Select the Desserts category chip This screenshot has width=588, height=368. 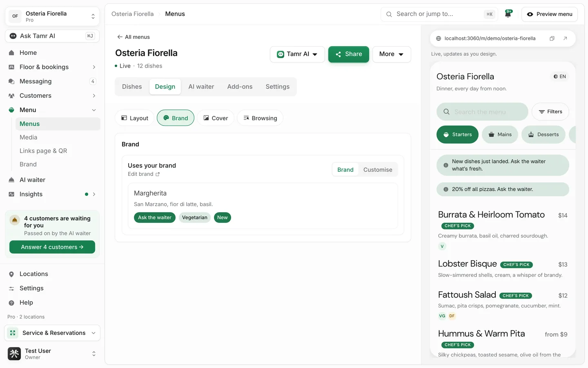click(543, 135)
